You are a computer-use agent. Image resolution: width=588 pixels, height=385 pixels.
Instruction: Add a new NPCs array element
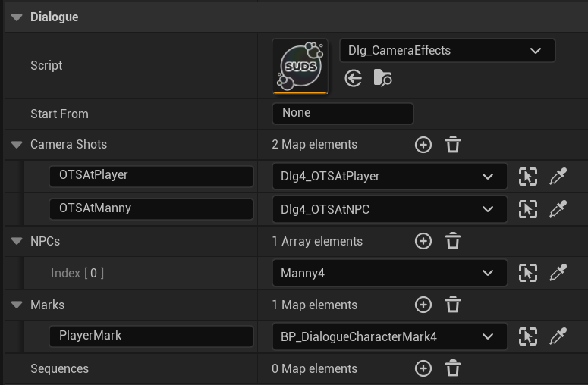coord(423,242)
